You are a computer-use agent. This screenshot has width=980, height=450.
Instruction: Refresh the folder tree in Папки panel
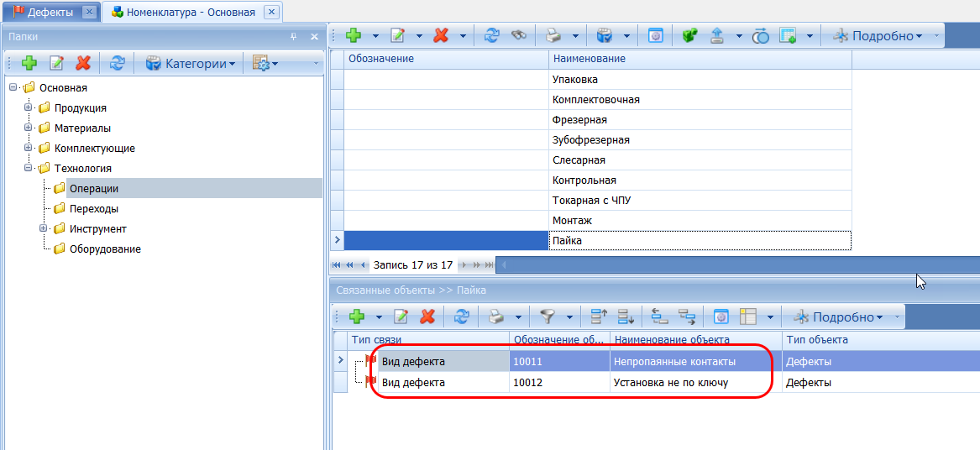(118, 63)
